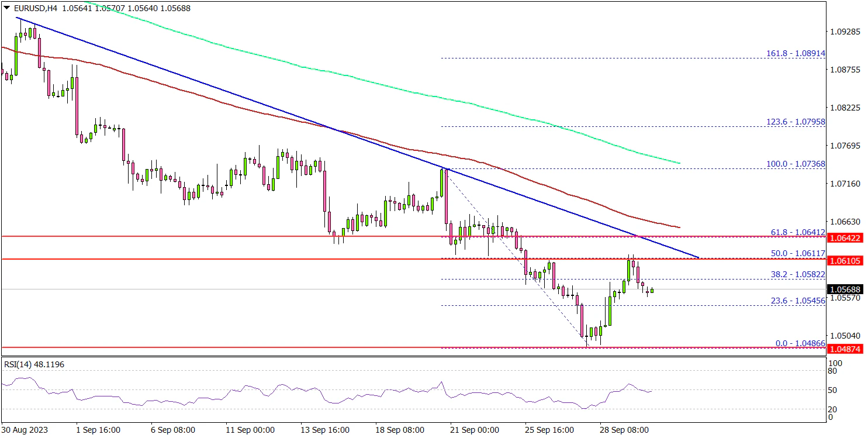Click the RSI(14) indicator label
868x438 pixels.
click(34, 364)
